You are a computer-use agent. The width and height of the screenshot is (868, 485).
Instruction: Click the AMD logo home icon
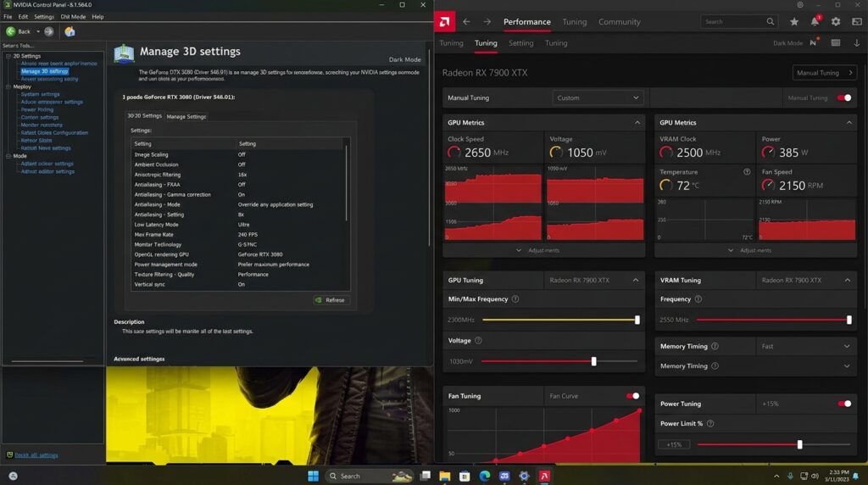click(x=444, y=21)
